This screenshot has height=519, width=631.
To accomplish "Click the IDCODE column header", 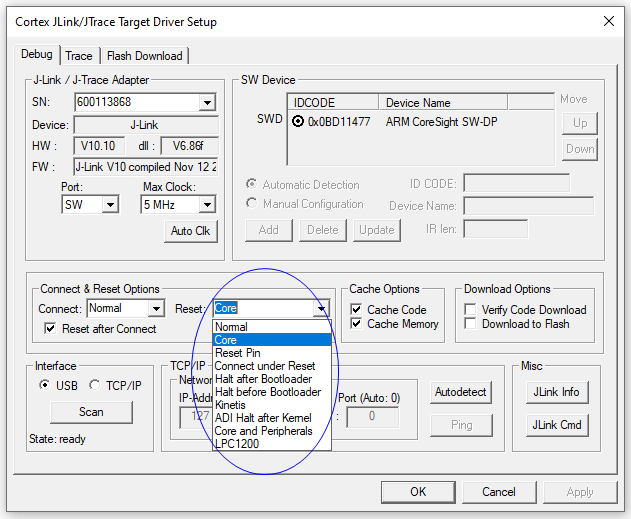I will [x=333, y=102].
